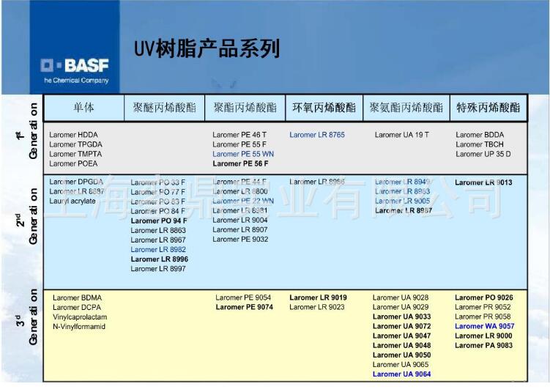Screen dimensions: 550x392
Task: Click the blue Laromer LR 8765 entry
Action: (317, 135)
